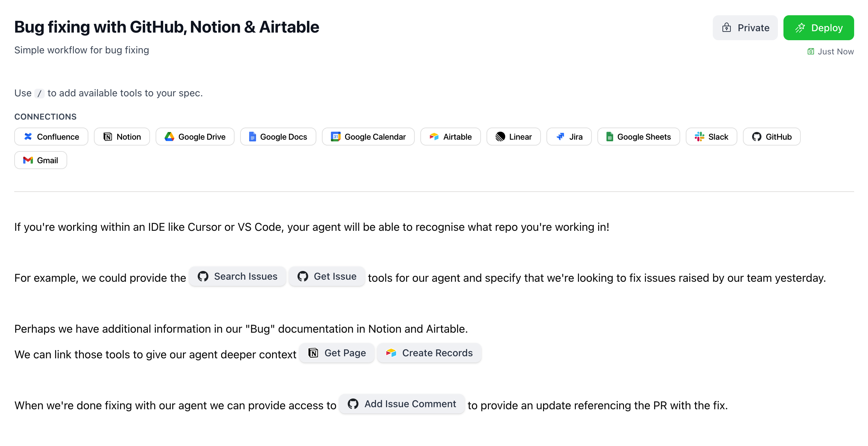Image resolution: width=868 pixels, height=446 pixels.
Task: Select the Add Issue Comment tool chip
Action: coord(402,404)
